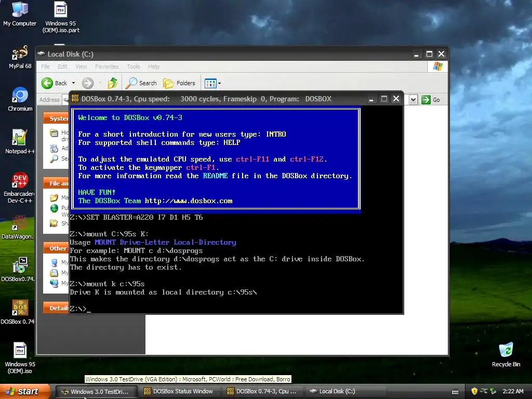This screenshot has width=532, height=399.
Task: Select the Windows 95 (OEM).iso file icon
Action: tap(20, 357)
